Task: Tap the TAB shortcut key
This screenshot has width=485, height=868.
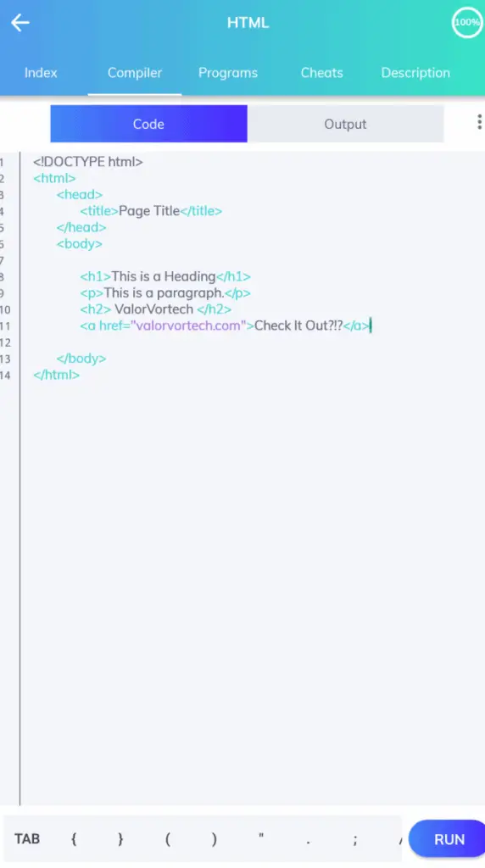Action: point(27,839)
